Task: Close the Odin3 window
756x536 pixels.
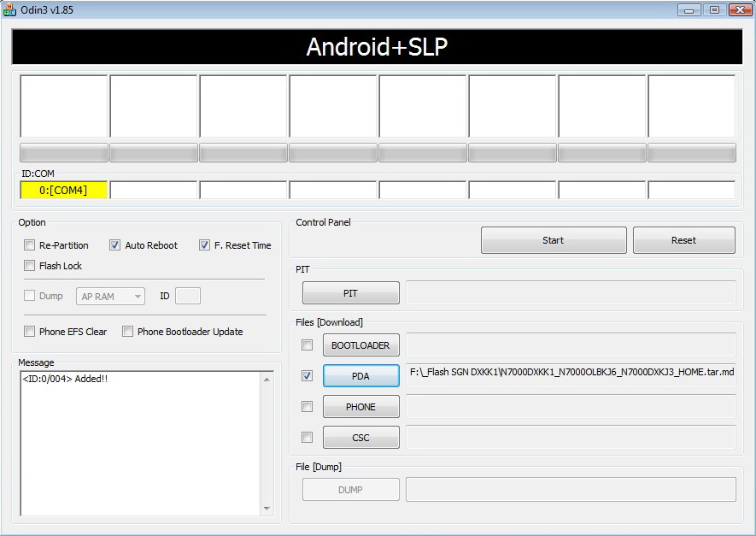Action: 740,9
